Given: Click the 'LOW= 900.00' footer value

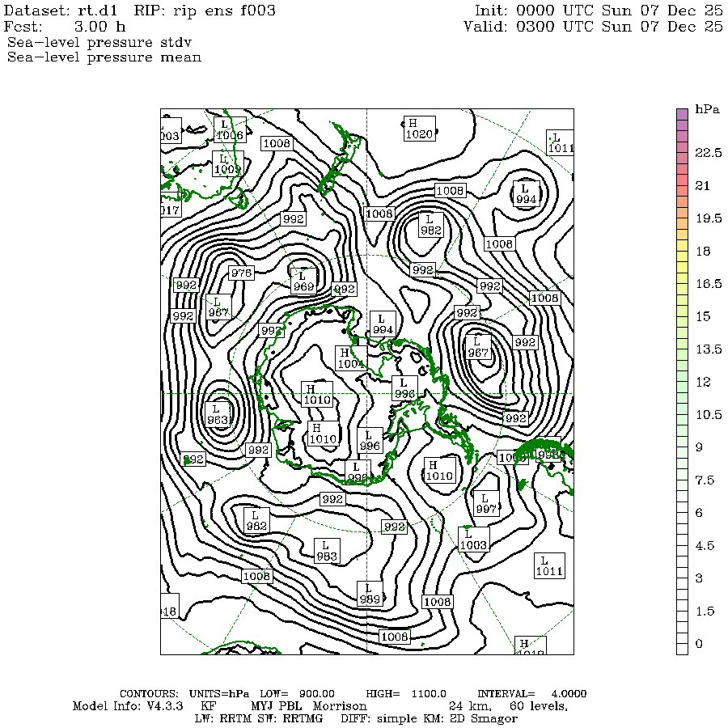Looking at the screenshot, I should pyautogui.click(x=297, y=694).
